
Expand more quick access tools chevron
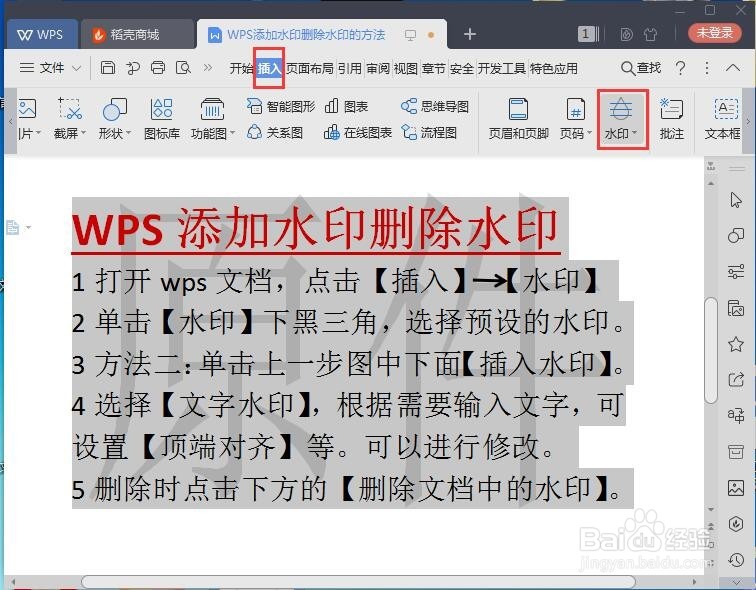pos(208,67)
